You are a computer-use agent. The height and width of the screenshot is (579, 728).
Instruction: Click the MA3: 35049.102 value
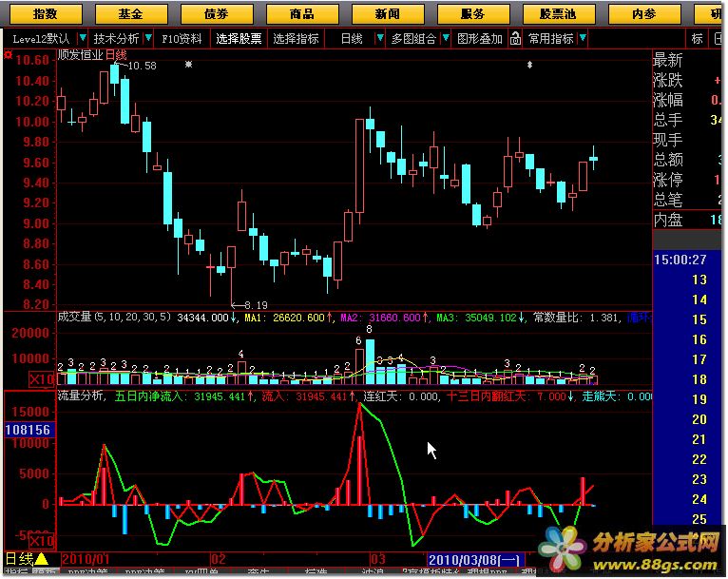tap(476, 318)
